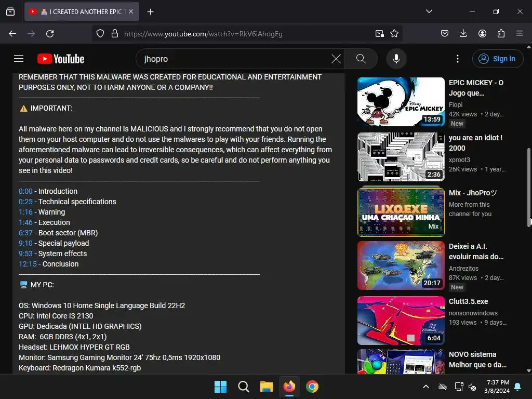Reload the current YouTube page

(50, 34)
